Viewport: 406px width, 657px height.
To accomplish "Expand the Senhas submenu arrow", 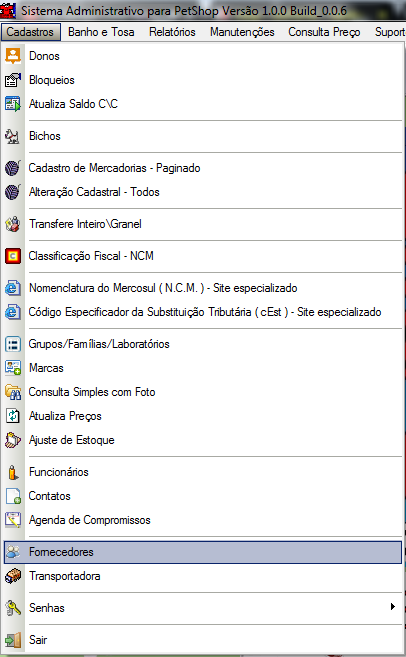I will 393,607.
